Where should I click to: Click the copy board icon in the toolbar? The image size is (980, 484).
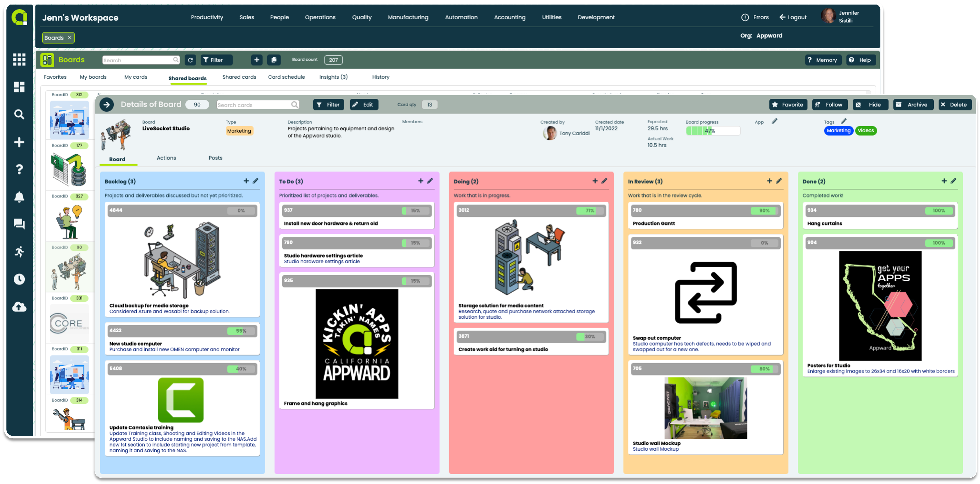[x=274, y=60]
